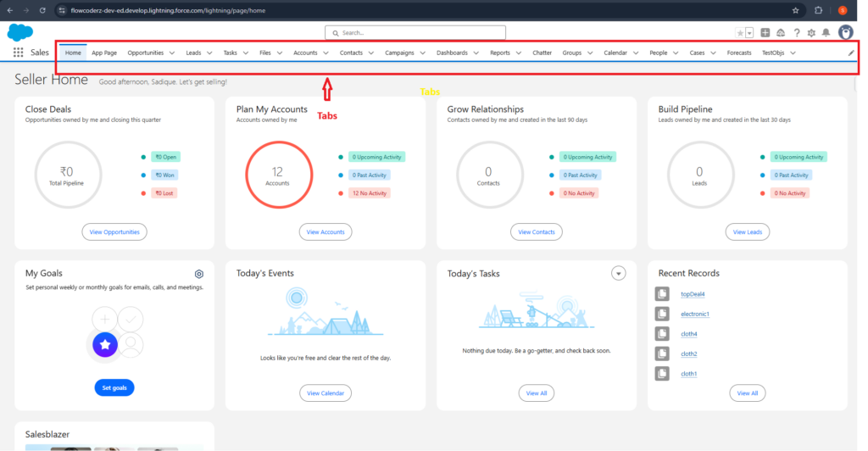Click the Salesforce cloud logo
The width and height of the screenshot is (868, 451).
[x=19, y=32]
